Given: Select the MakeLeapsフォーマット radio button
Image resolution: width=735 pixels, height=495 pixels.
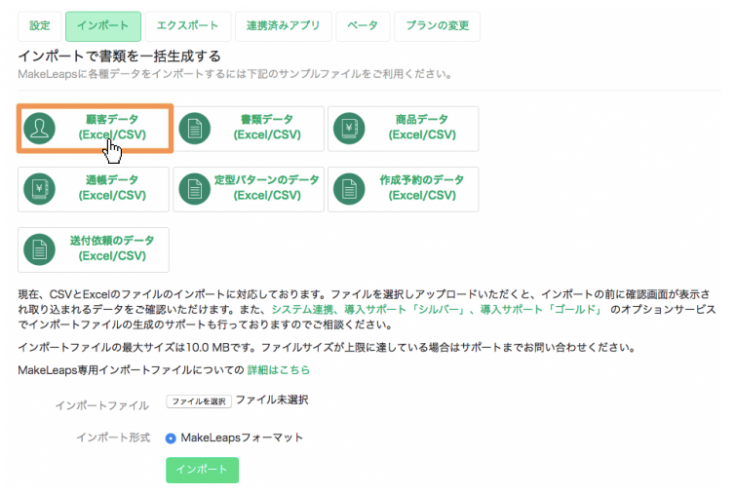Looking at the screenshot, I should 171,438.
